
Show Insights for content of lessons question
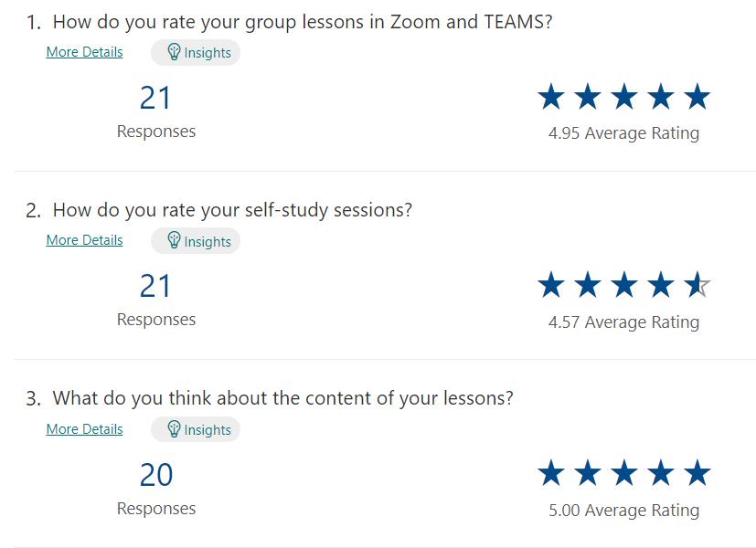click(x=196, y=429)
